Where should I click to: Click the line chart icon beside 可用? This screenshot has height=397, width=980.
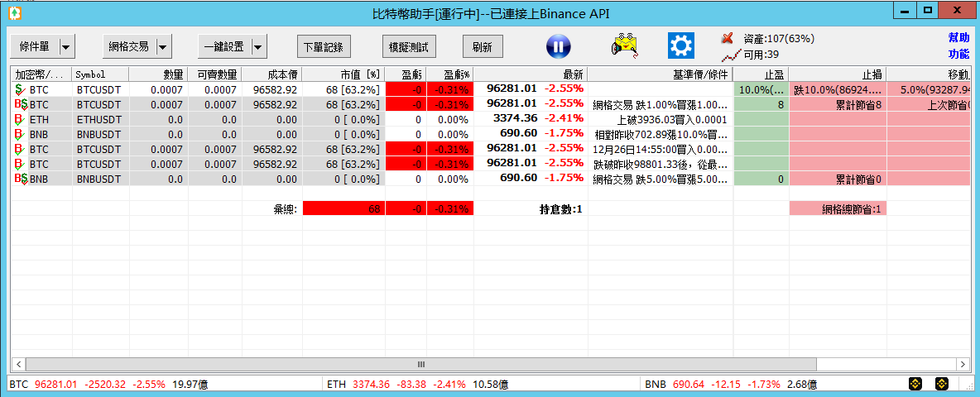[x=730, y=55]
